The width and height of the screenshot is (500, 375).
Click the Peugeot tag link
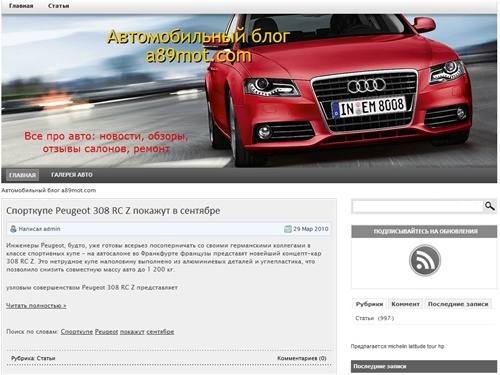tap(106, 332)
